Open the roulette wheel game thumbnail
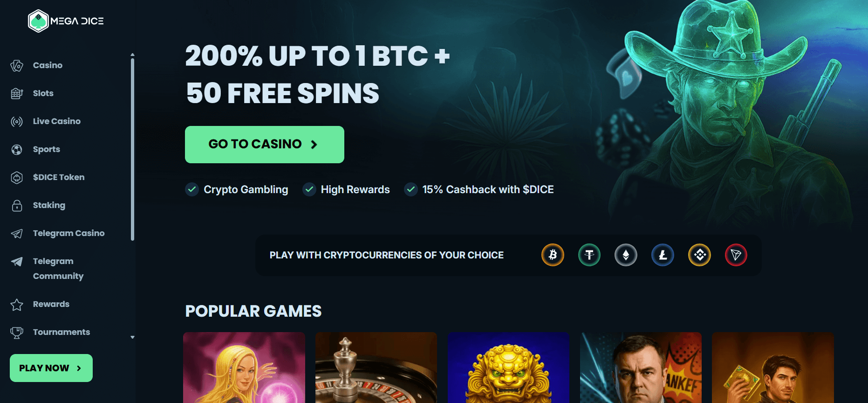 tap(376, 368)
